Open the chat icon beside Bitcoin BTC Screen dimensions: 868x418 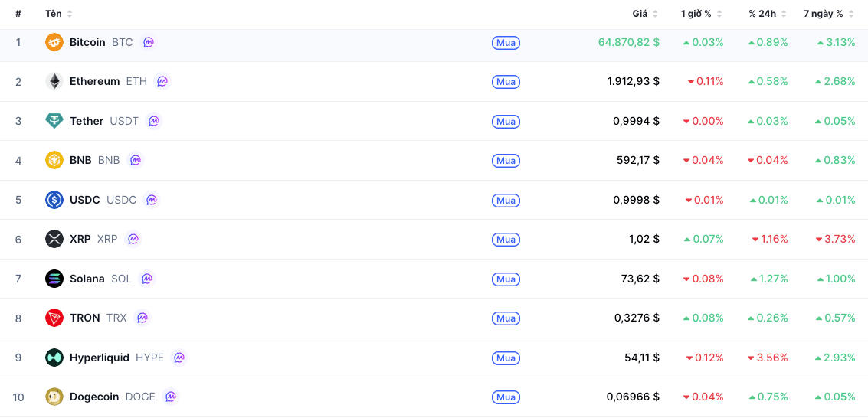148,42
